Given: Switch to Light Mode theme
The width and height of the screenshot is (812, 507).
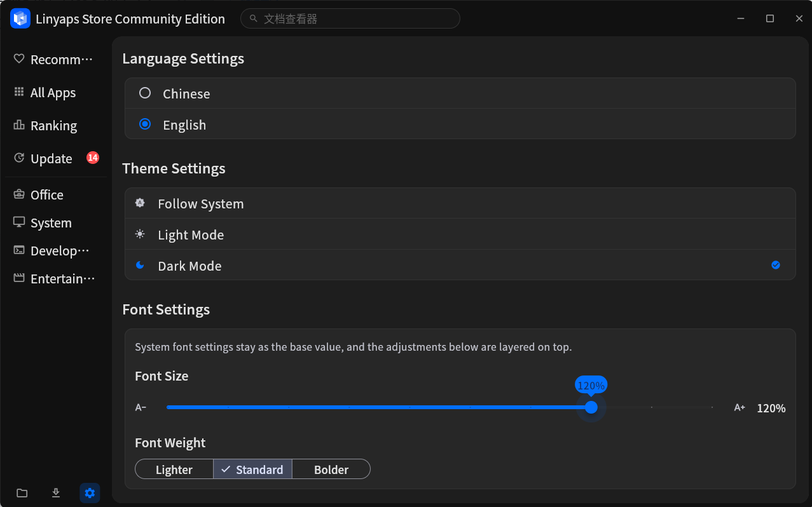Looking at the screenshot, I should click(460, 234).
